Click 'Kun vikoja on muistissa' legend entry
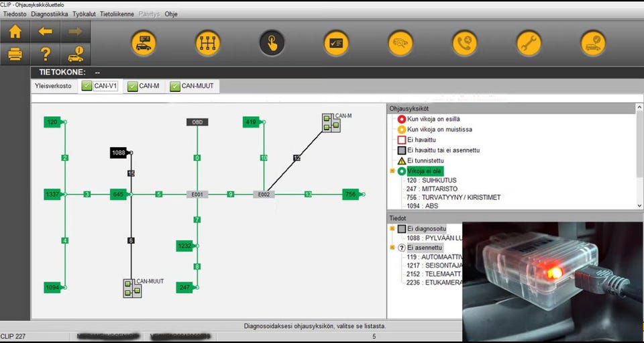The image size is (644, 343). click(x=439, y=130)
